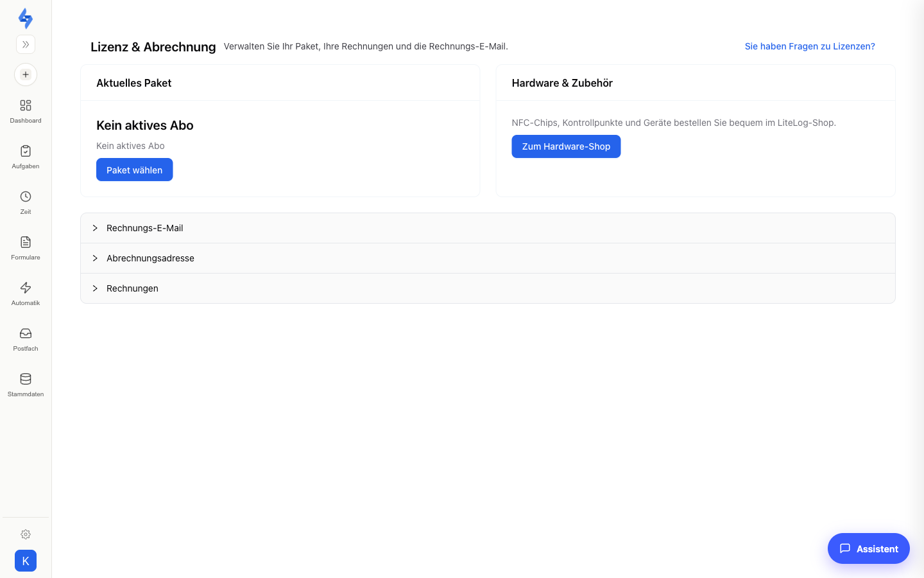Viewport: 924px width, 578px height.
Task: Click the 'Aktuelles Paket' card title
Action: (134, 83)
